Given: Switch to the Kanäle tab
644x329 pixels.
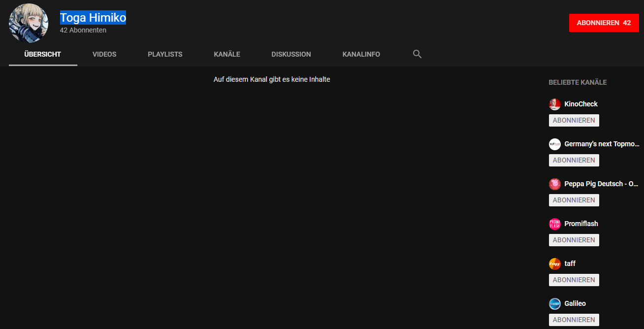Looking at the screenshot, I should coord(227,54).
